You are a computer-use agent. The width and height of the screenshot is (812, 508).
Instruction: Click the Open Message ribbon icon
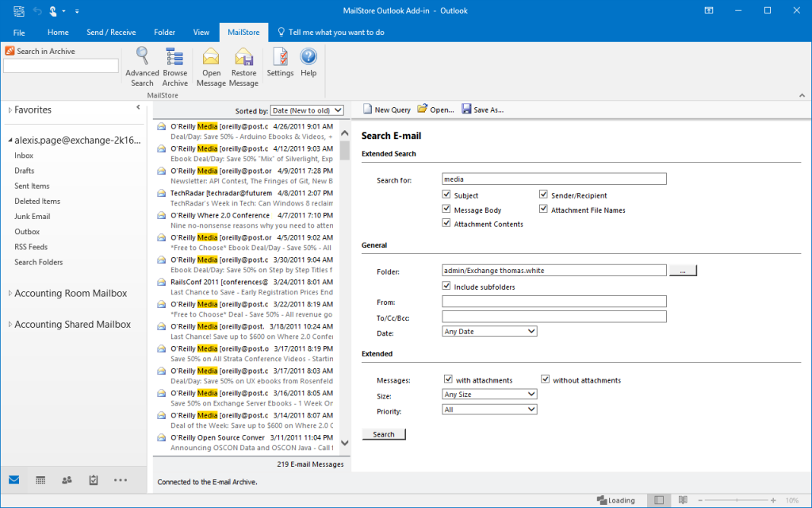pos(211,67)
